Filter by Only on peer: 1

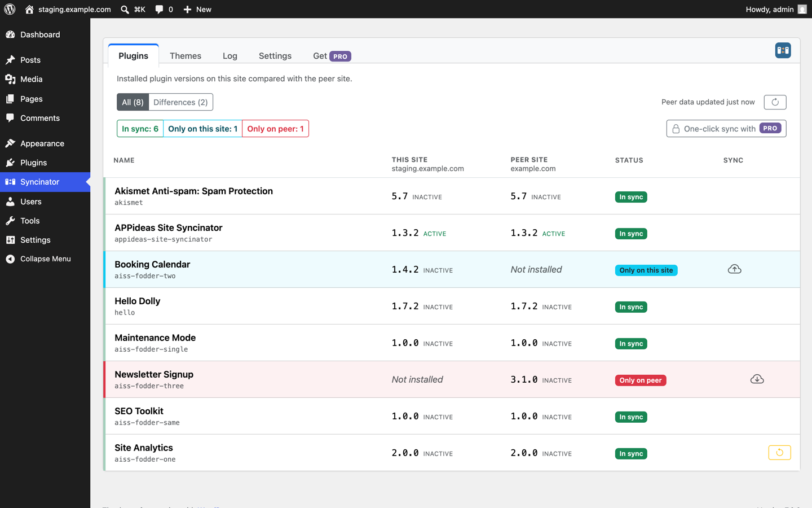point(275,129)
